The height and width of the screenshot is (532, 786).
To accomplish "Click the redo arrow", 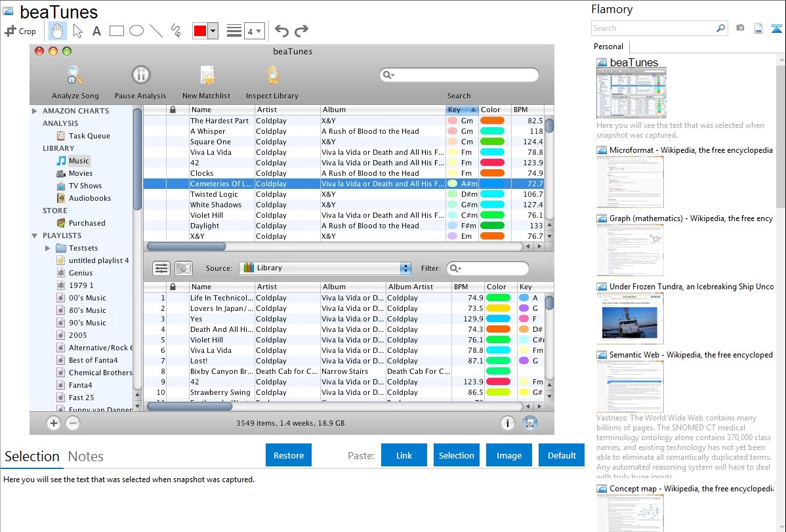I will [x=301, y=31].
